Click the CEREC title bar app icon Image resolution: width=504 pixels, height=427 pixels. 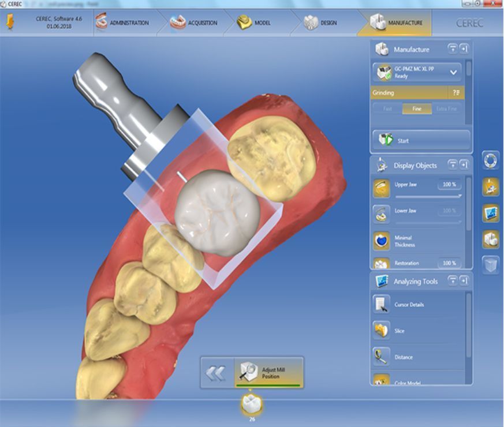tap(3, 4)
